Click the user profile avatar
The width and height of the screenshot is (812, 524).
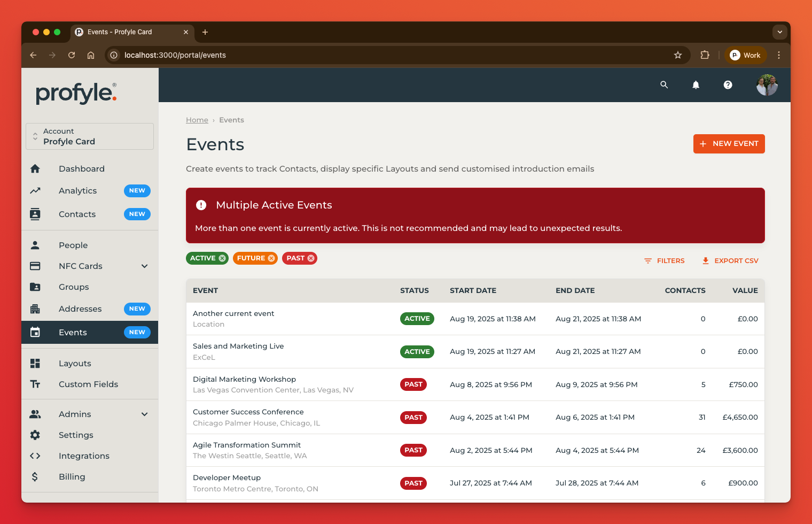tap(767, 85)
